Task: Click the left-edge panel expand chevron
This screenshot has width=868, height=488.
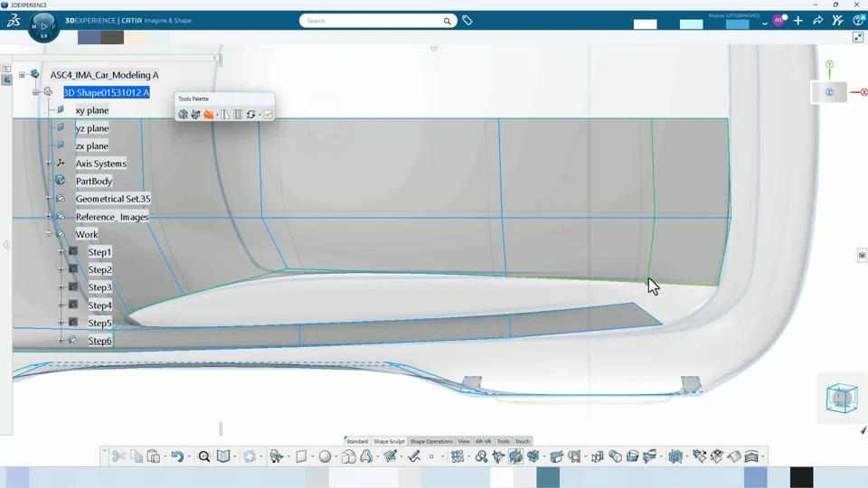Action: tap(6, 245)
